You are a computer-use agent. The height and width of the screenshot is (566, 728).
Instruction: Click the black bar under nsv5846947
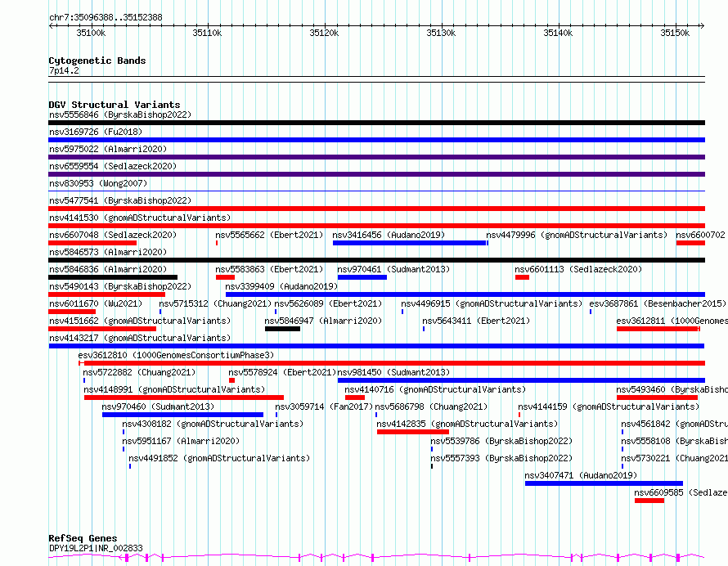pos(282,329)
